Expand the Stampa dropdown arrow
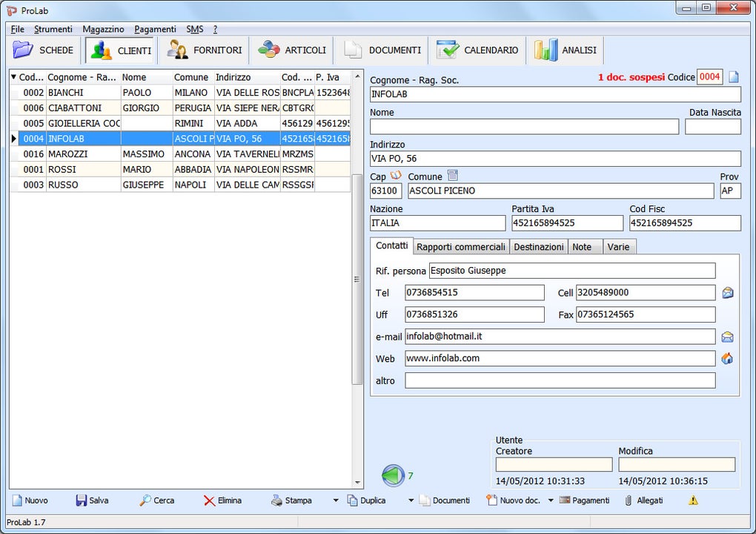Image resolution: width=756 pixels, height=534 pixels. (335, 501)
